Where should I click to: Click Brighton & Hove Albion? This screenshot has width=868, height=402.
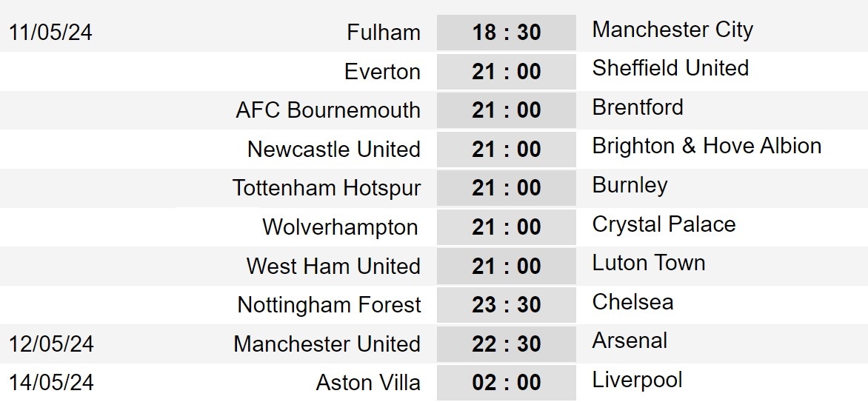pyautogui.click(x=707, y=146)
